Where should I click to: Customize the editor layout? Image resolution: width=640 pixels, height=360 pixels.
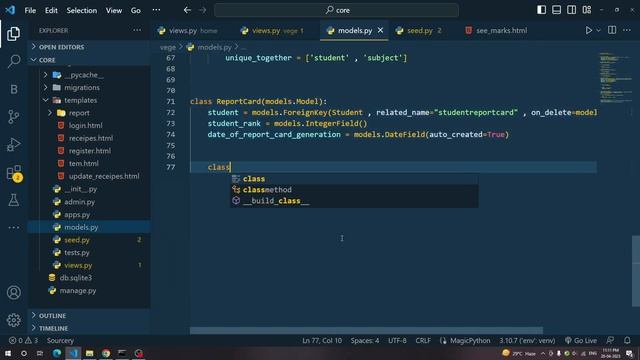[587, 10]
